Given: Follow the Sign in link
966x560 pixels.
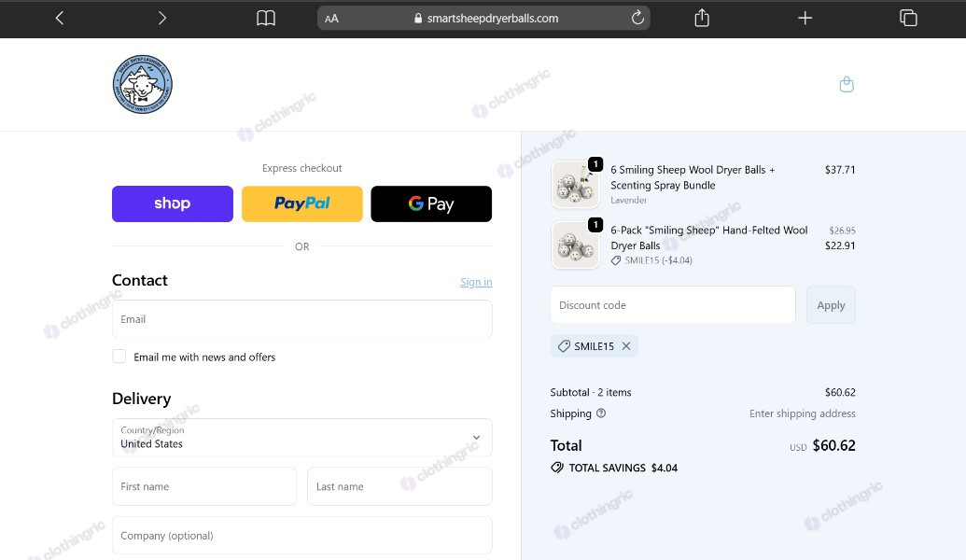Looking at the screenshot, I should (x=476, y=282).
